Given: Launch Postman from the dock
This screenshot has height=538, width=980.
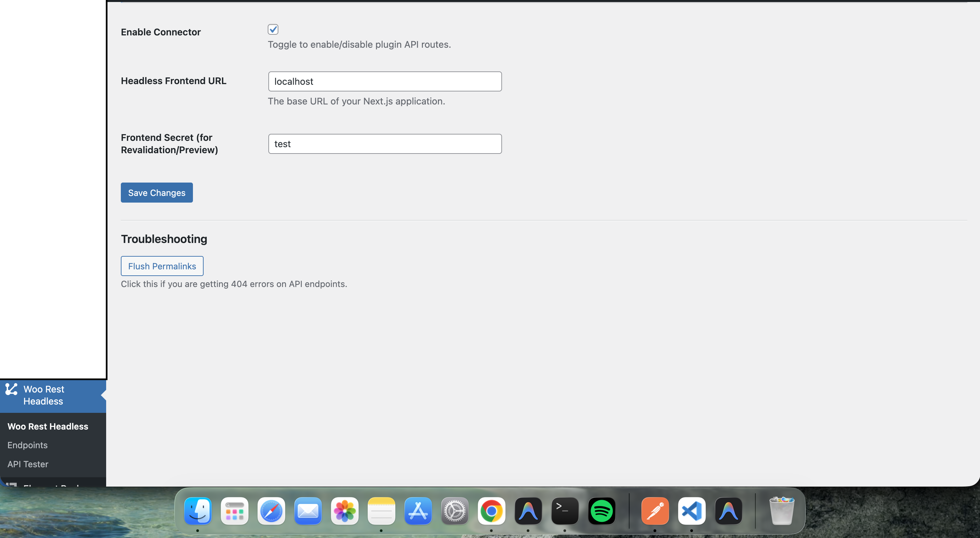Looking at the screenshot, I should point(655,511).
